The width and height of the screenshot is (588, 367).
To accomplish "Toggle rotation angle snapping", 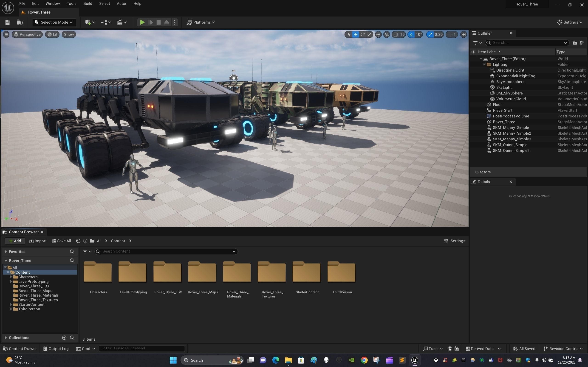I will [411, 34].
